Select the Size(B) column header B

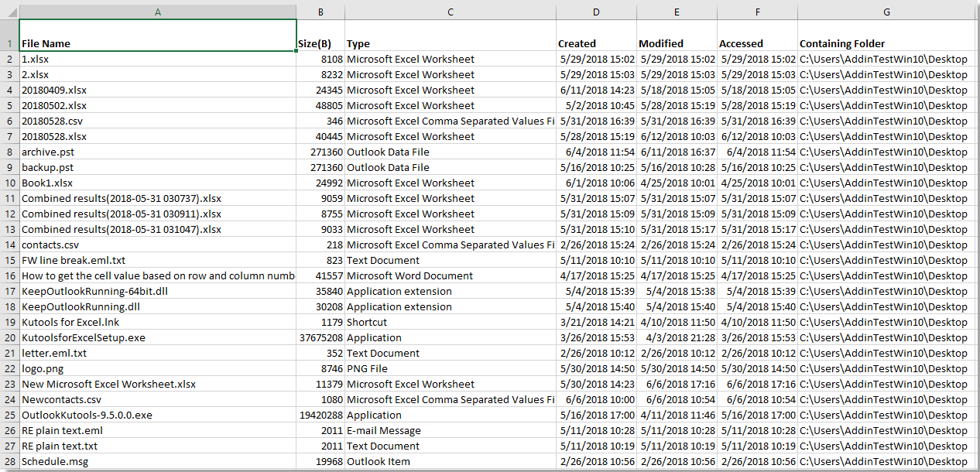[320, 12]
